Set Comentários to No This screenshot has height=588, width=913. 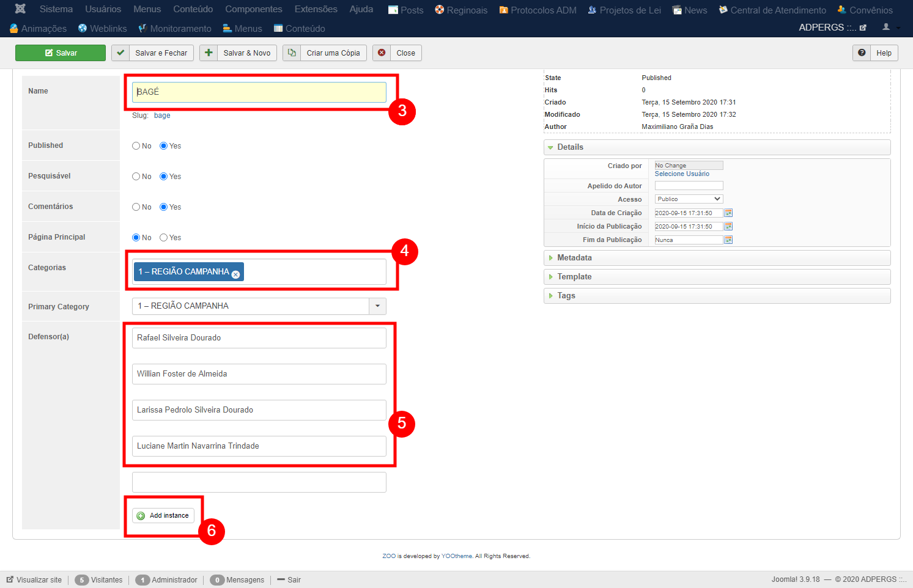pos(136,207)
